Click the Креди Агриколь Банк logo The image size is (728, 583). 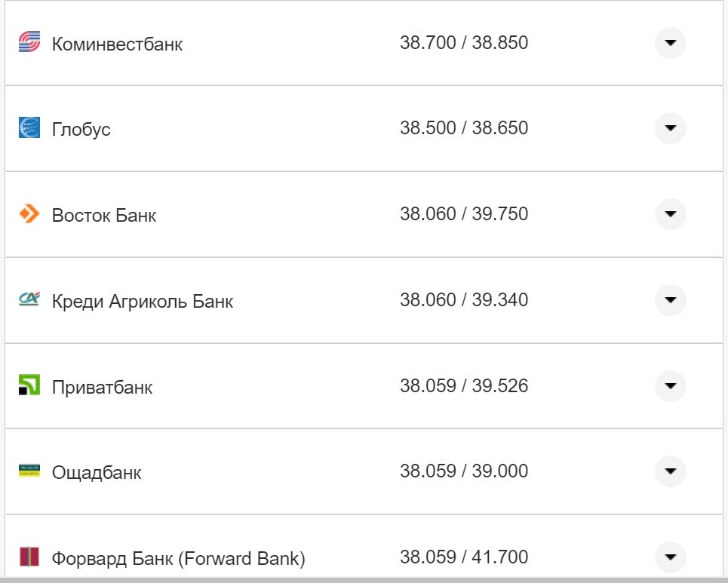coord(29,300)
